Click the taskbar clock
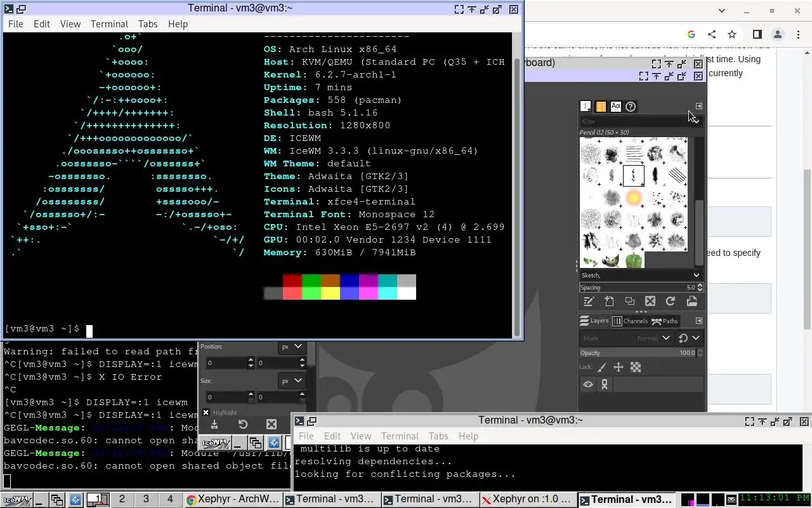 click(774, 499)
